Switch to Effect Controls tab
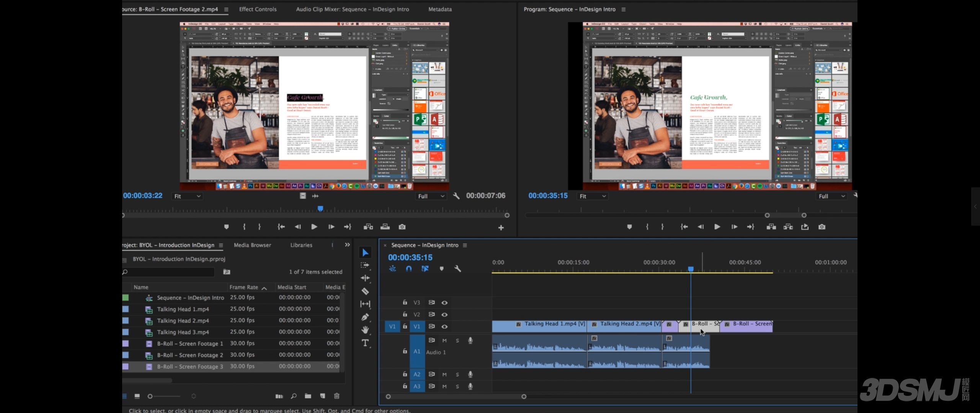This screenshot has width=980, height=413. point(258,9)
